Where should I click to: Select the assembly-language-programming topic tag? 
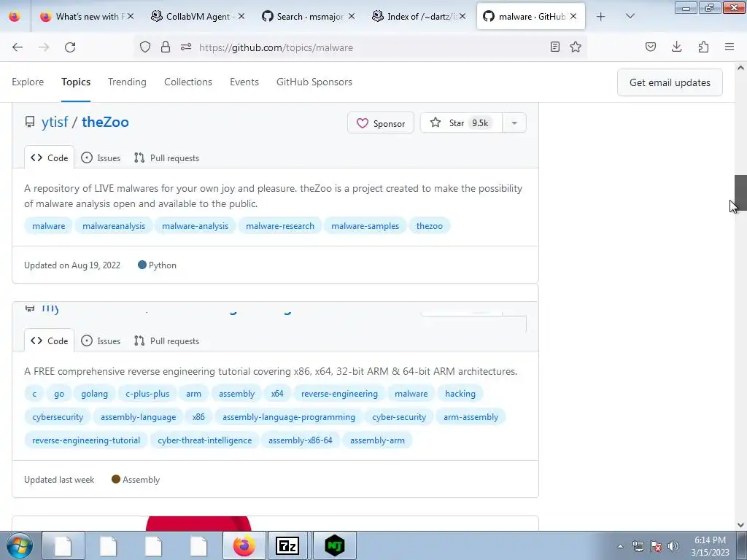(x=289, y=416)
